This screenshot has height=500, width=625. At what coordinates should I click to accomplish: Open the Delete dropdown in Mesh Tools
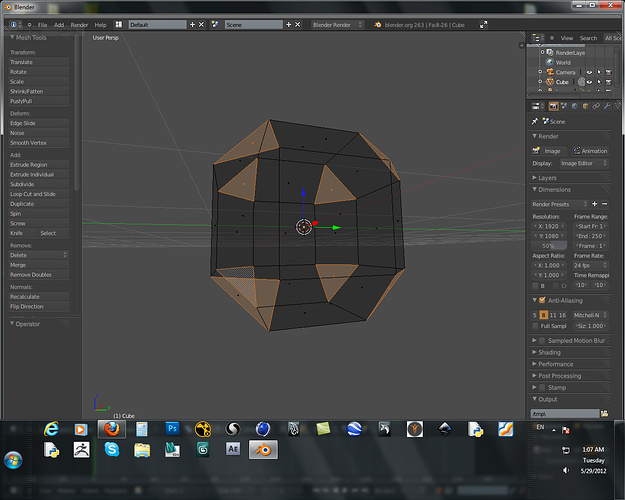(x=39, y=255)
